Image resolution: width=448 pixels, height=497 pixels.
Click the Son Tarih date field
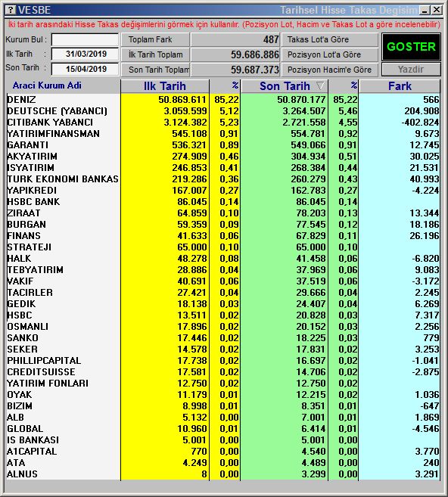85,69
